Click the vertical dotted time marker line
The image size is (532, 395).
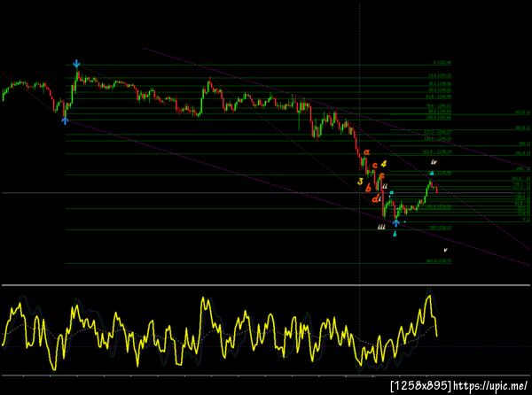click(359, 188)
